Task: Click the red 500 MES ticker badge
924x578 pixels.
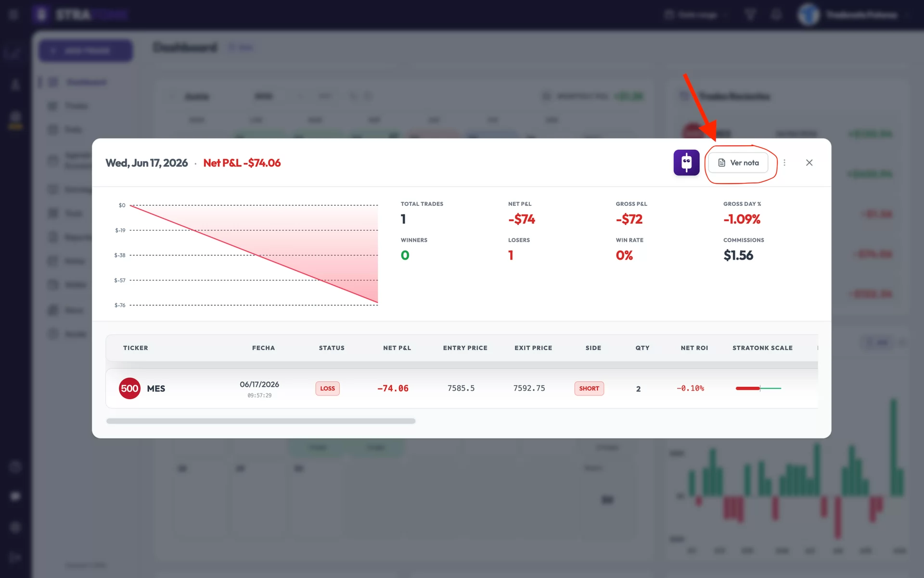Action: point(129,389)
